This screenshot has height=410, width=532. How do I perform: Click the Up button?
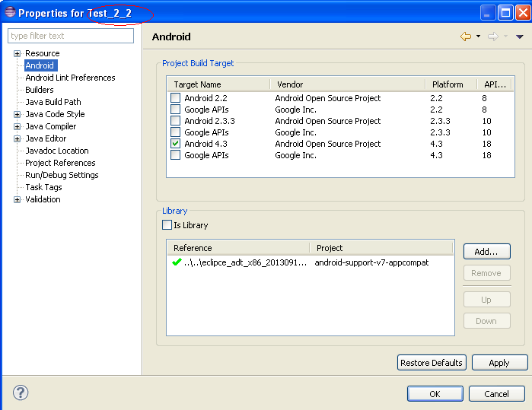(x=486, y=300)
